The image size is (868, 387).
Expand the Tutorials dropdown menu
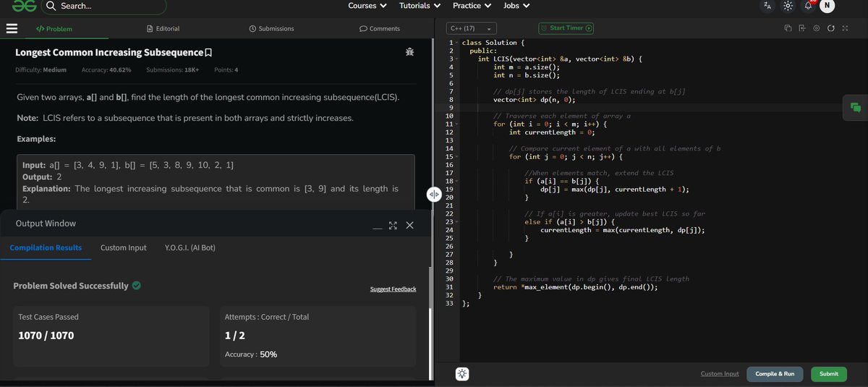(420, 6)
